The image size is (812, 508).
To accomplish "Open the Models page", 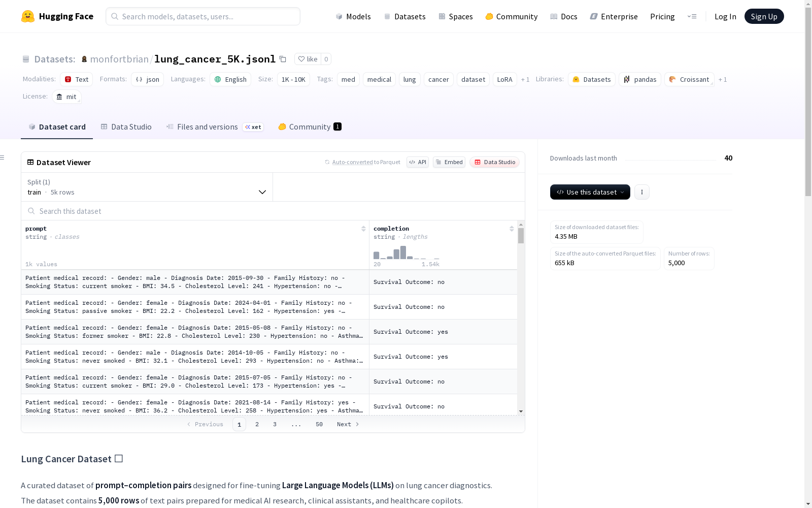I will point(353,16).
